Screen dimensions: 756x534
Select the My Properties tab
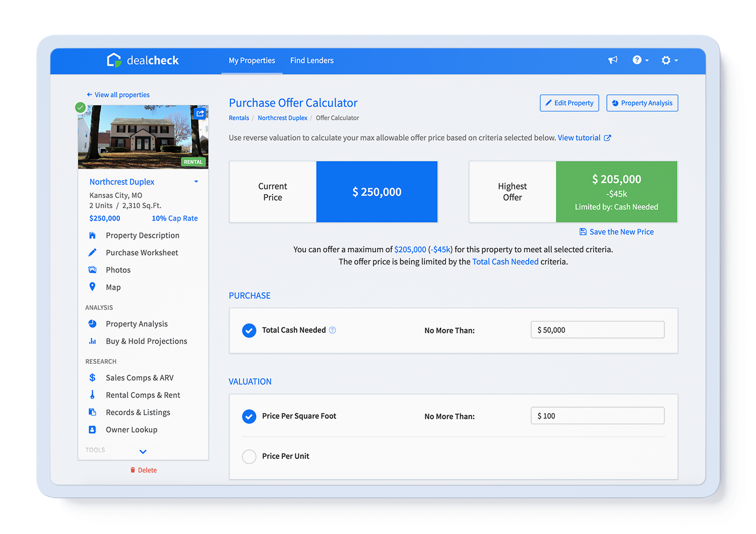click(251, 60)
